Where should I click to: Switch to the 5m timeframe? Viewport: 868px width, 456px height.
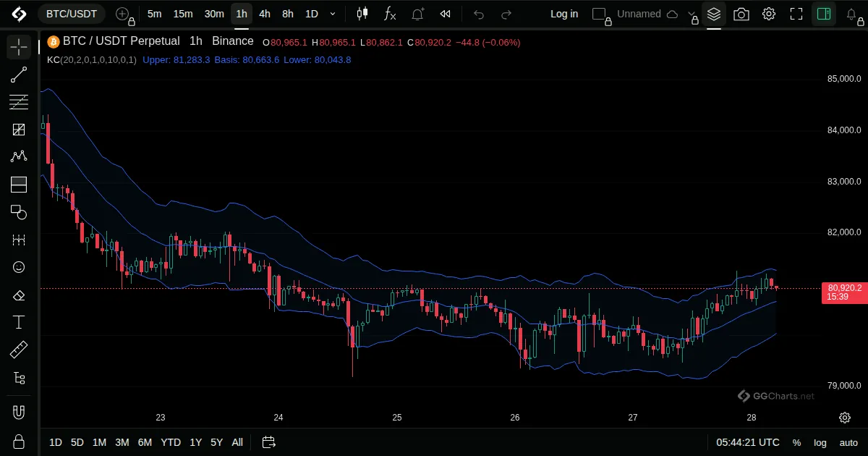coord(154,14)
